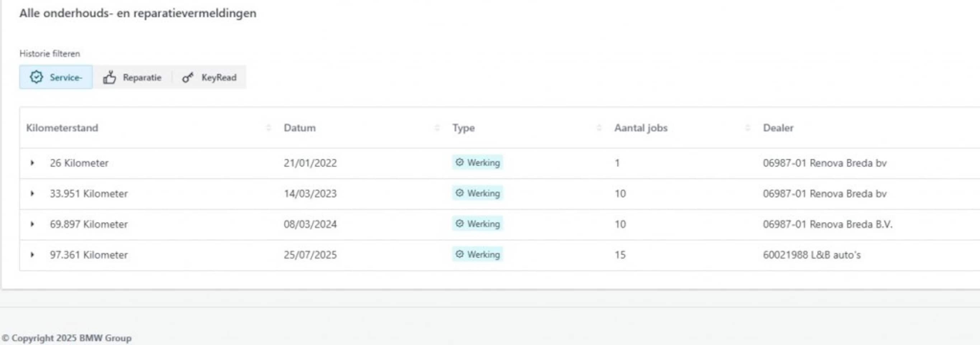Click the Renova Breda B.V. dealer entry
Image resolution: width=980 pixels, height=345 pixels.
(x=827, y=224)
